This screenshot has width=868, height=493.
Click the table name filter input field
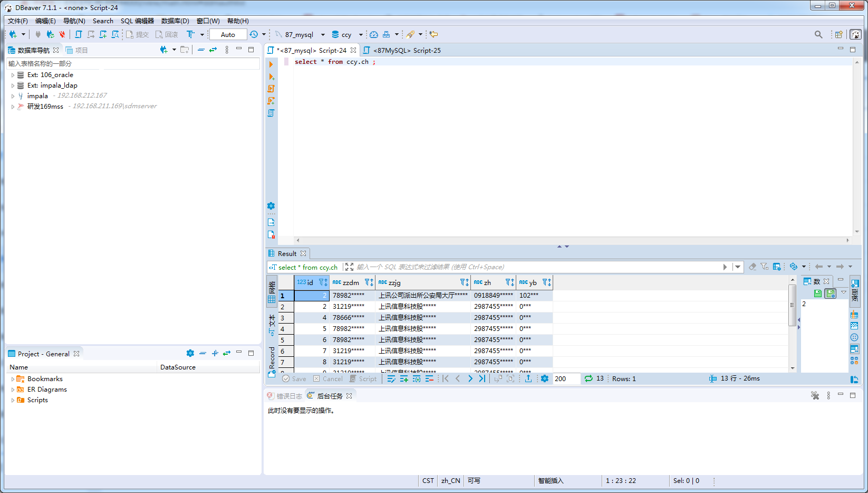(132, 63)
